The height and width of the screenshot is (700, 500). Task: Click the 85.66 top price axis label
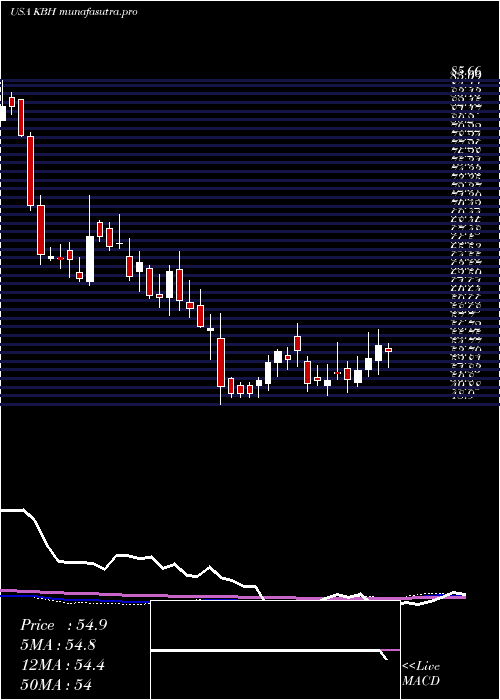click(466, 71)
